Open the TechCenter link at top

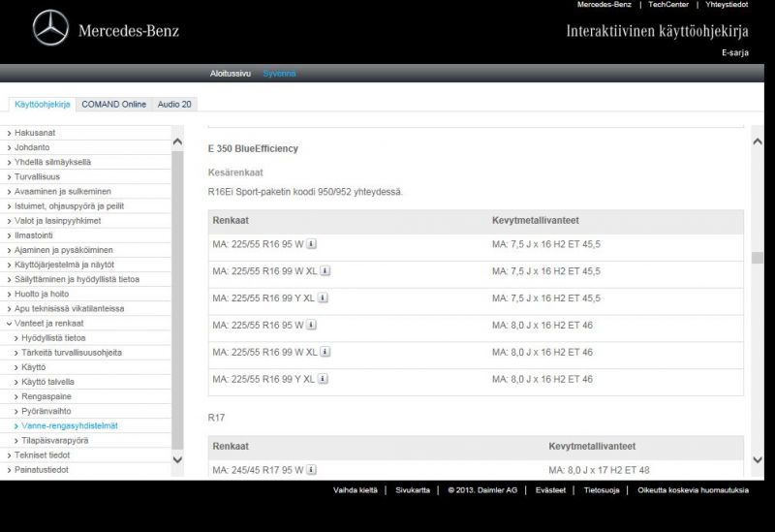coord(668,5)
